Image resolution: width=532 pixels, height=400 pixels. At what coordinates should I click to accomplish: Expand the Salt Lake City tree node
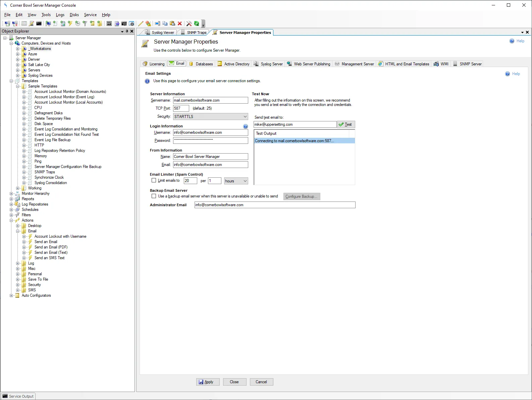pyautogui.click(x=18, y=65)
